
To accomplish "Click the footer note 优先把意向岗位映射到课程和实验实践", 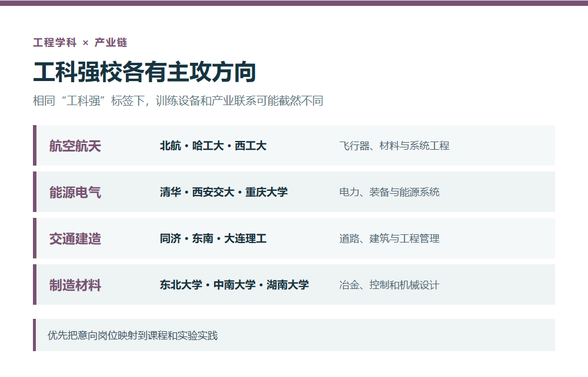I will (x=133, y=335).
